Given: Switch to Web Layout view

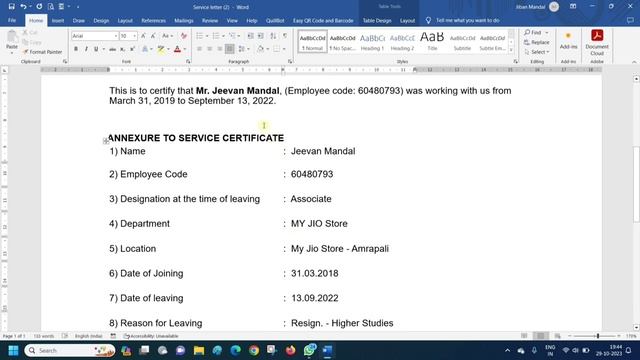Looking at the screenshot, I should click(x=557, y=336).
